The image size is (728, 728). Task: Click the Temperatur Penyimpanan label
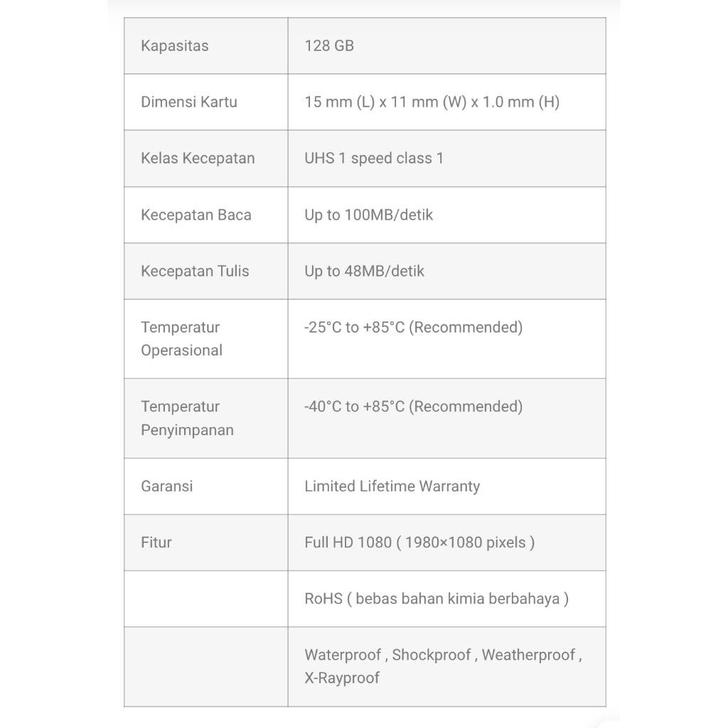187,419
